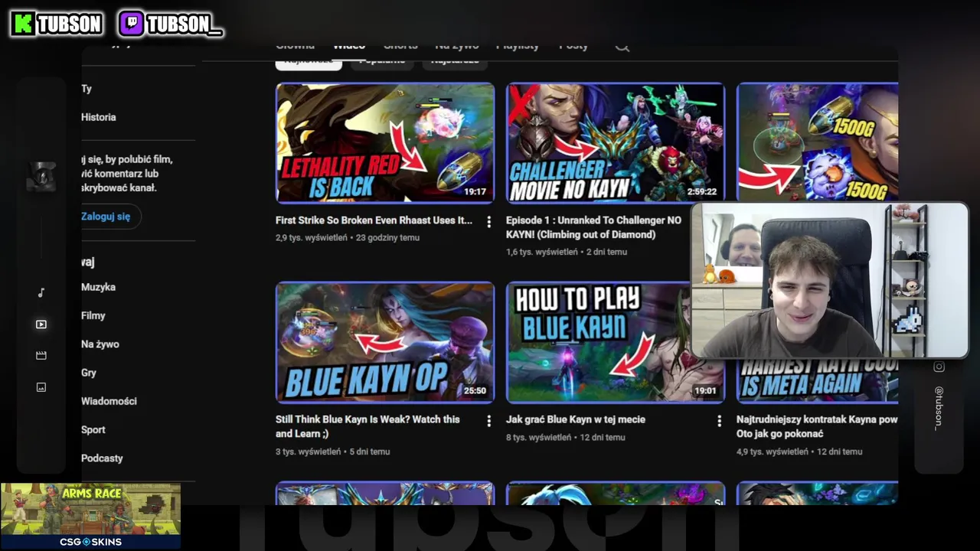Click text 8 tys. wyświetleń • 12 dni temu
The height and width of the screenshot is (551, 980).
(566, 438)
